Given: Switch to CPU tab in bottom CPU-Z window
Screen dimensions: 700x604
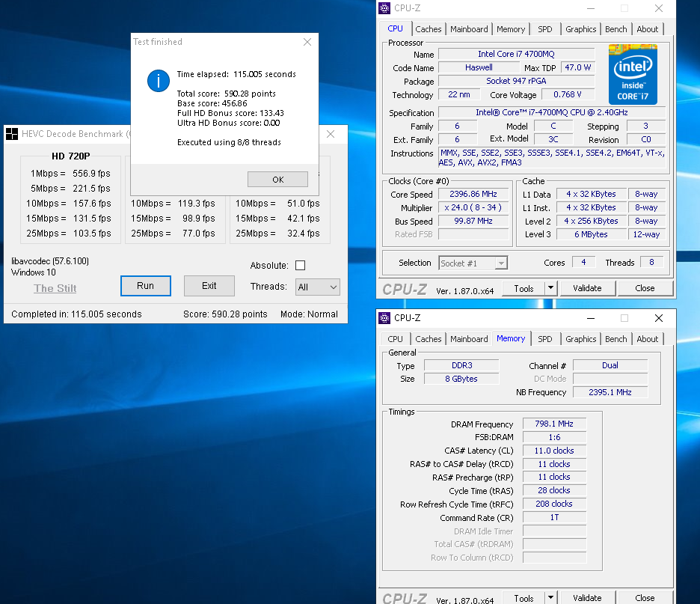Looking at the screenshot, I should pos(395,339).
